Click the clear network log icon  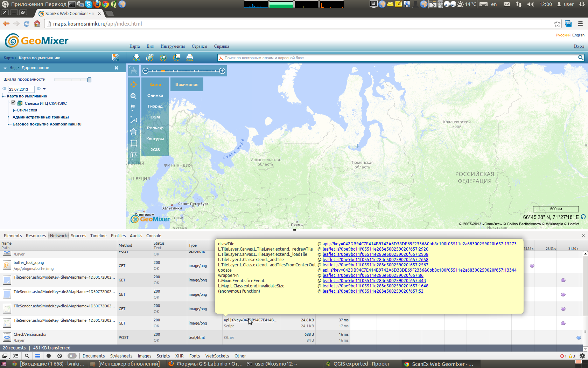60,356
